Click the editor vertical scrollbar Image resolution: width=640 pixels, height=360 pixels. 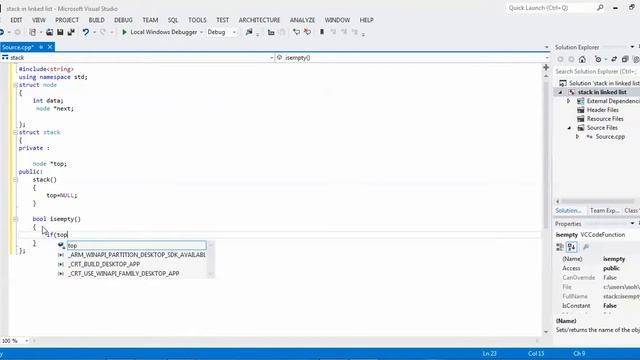tap(546, 155)
